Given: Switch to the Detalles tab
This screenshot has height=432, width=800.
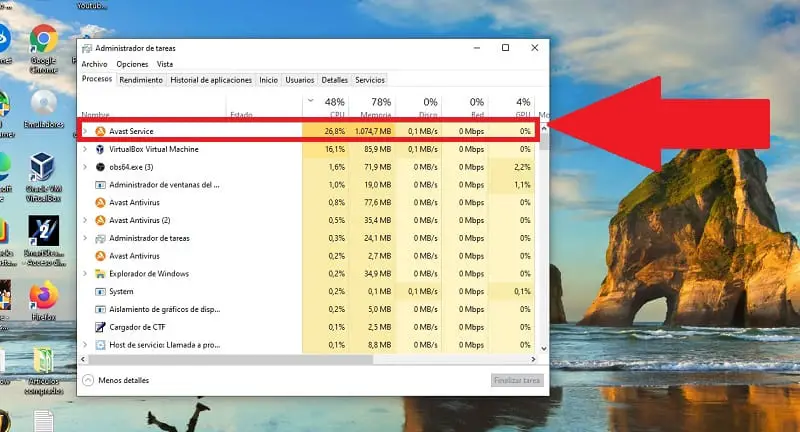Looking at the screenshot, I should coord(334,80).
